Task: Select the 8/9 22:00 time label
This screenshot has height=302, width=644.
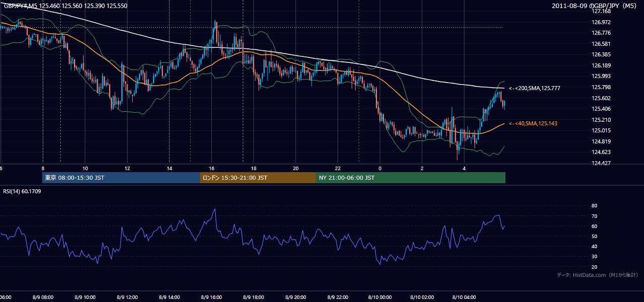Action: [338, 297]
